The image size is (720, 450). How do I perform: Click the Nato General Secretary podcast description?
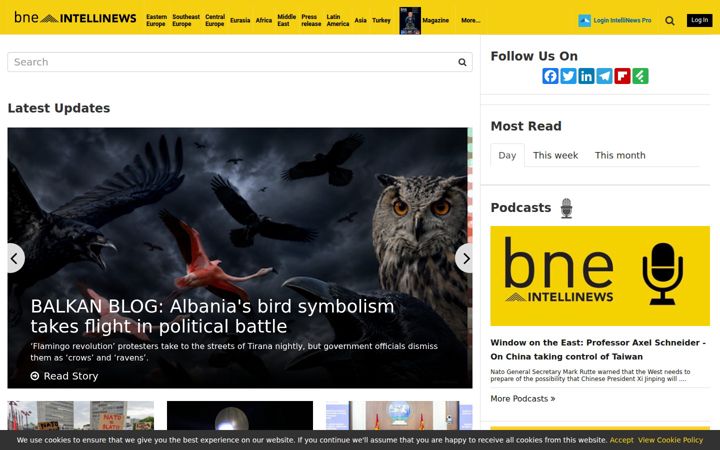click(590, 375)
